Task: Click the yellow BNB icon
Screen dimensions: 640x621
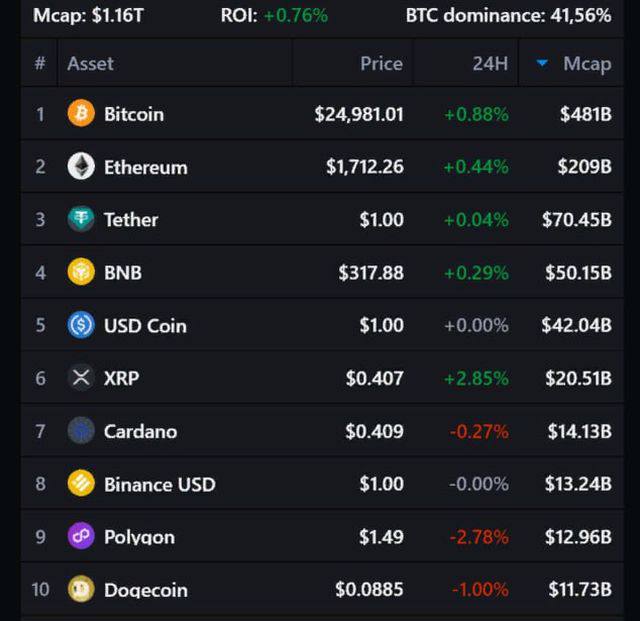Action: point(81,272)
